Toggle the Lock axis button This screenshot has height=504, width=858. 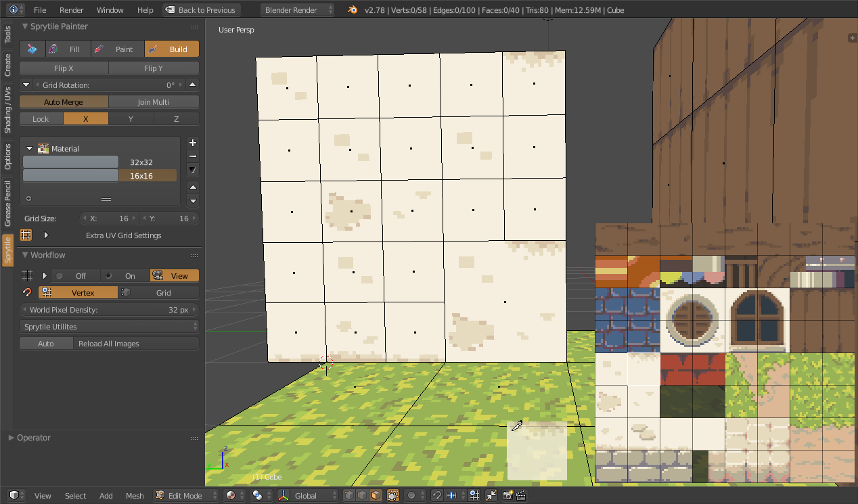[41, 118]
